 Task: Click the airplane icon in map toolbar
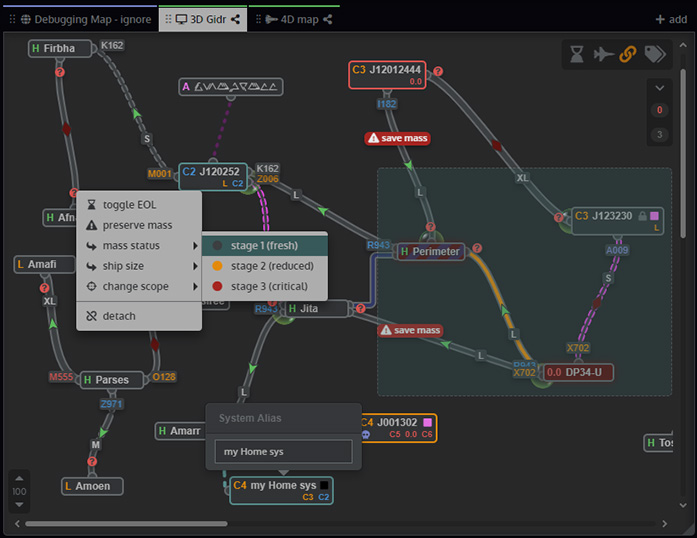(x=602, y=55)
